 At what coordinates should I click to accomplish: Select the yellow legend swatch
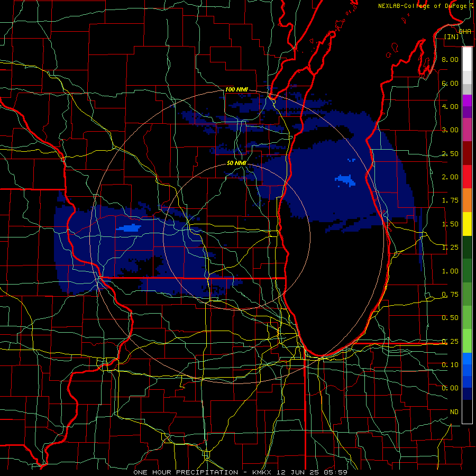[x=467, y=224]
